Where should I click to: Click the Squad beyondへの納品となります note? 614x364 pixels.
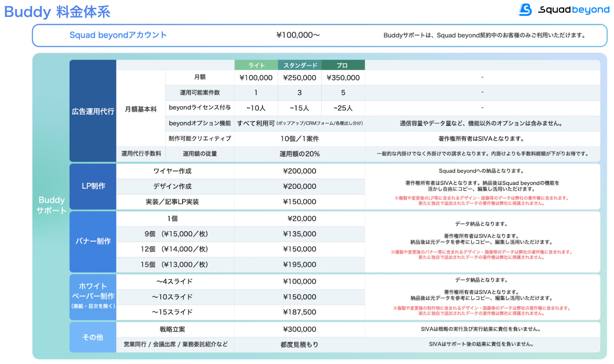482,171
